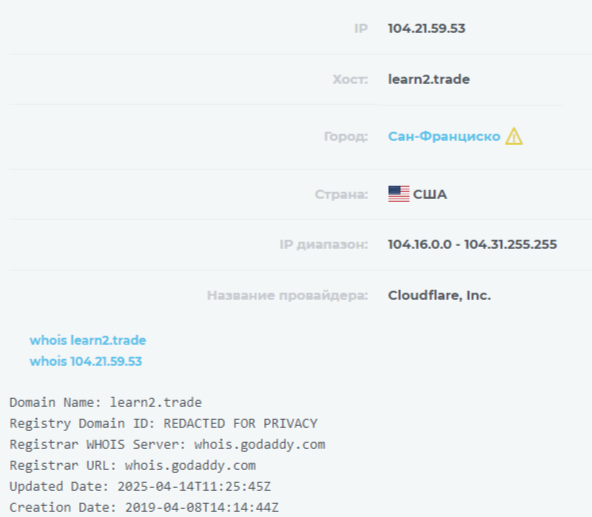Click the IP диапазон: label
Viewport: 592px width, 517px height.
click(x=324, y=245)
